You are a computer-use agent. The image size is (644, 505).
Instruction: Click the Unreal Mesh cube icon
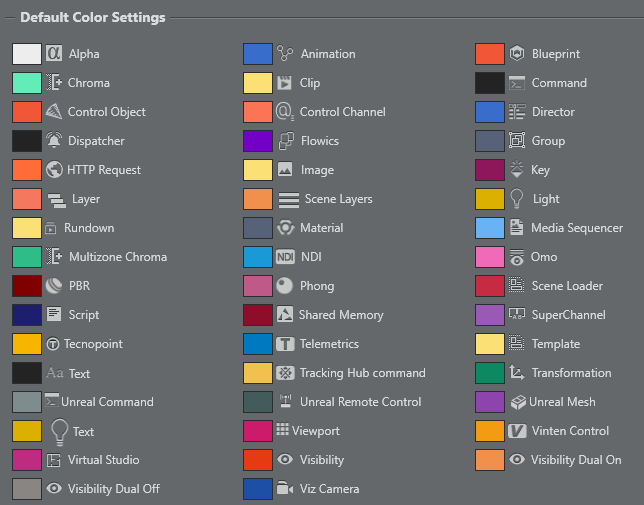pyautogui.click(x=518, y=402)
